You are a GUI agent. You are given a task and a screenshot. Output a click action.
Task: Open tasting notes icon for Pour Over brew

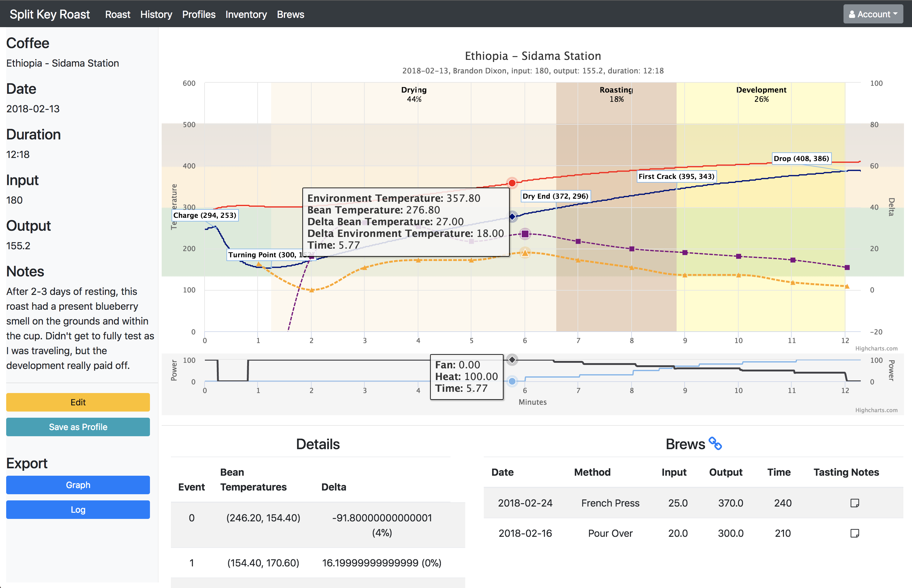click(x=854, y=533)
